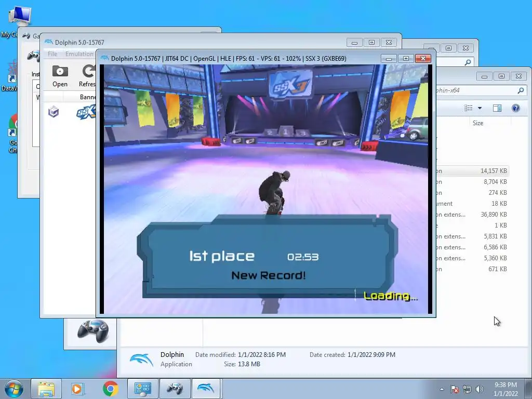
Task: Select the file sized 671 KB
Action: [x=472, y=269]
